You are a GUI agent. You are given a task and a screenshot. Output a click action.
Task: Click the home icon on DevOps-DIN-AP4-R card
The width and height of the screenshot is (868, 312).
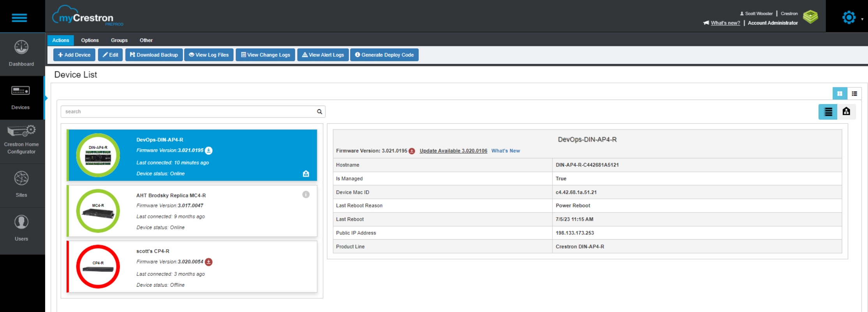tap(306, 174)
